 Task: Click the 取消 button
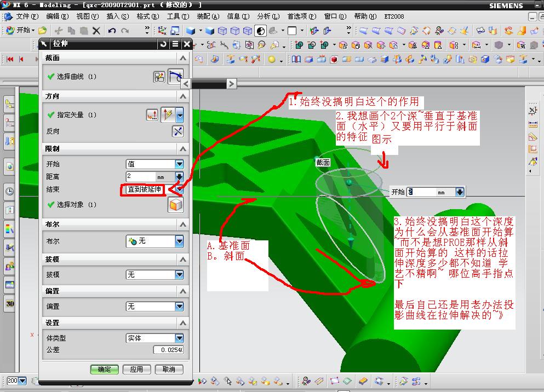(x=169, y=370)
